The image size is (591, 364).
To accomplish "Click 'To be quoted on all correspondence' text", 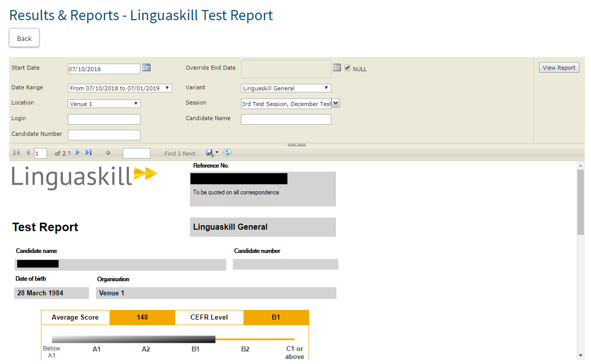I will 236,192.
